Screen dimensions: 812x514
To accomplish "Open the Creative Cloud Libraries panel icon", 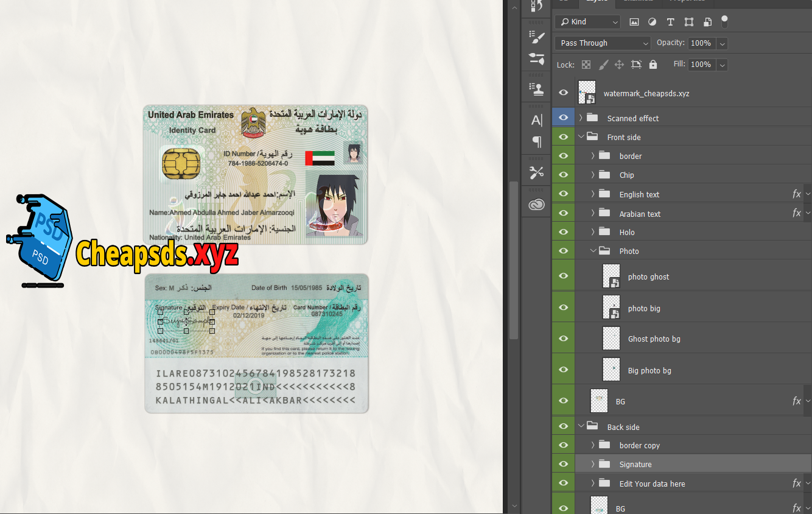I will coord(536,205).
